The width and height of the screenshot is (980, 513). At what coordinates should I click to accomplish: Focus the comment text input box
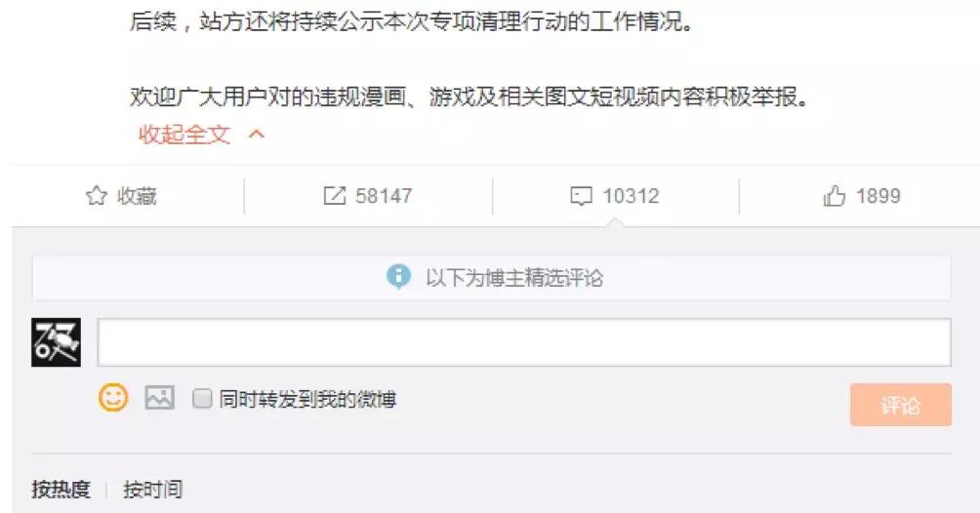pyautogui.click(x=524, y=341)
